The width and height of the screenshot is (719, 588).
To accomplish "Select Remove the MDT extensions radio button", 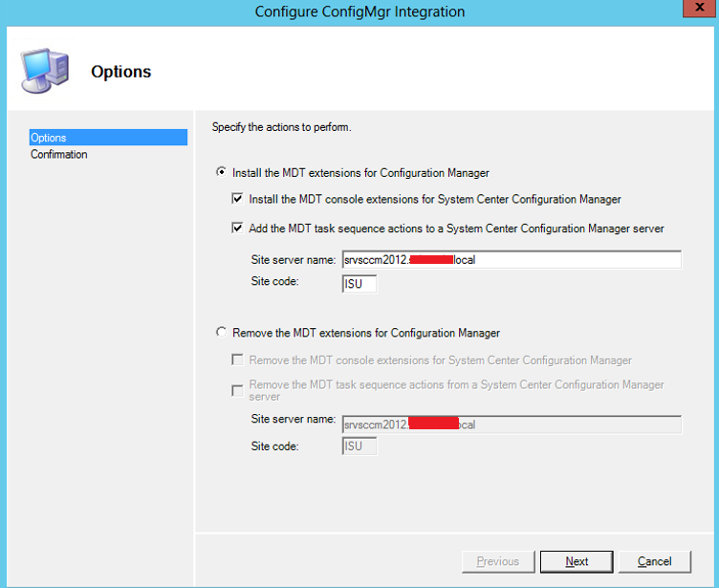I will click(221, 332).
